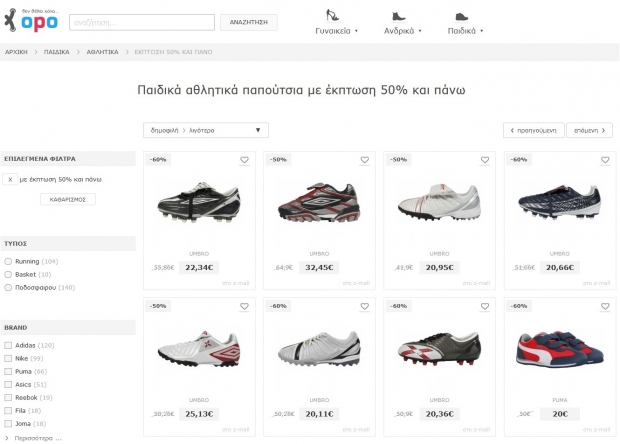The width and height of the screenshot is (620, 444).
Task: Favorite the 20,36€ Umbro shoe with heart
Action: 485,306
